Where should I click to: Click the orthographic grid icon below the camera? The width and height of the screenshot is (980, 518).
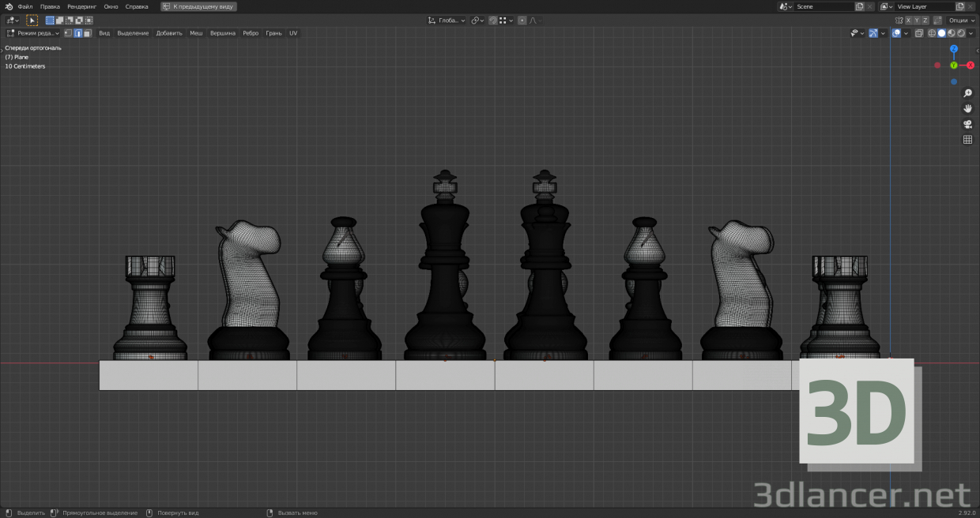967,140
